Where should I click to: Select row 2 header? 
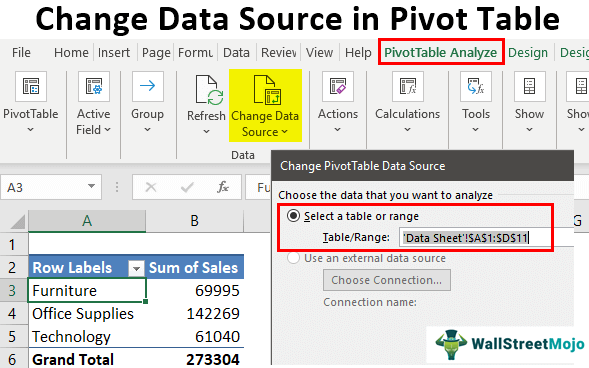tap(14, 267)
